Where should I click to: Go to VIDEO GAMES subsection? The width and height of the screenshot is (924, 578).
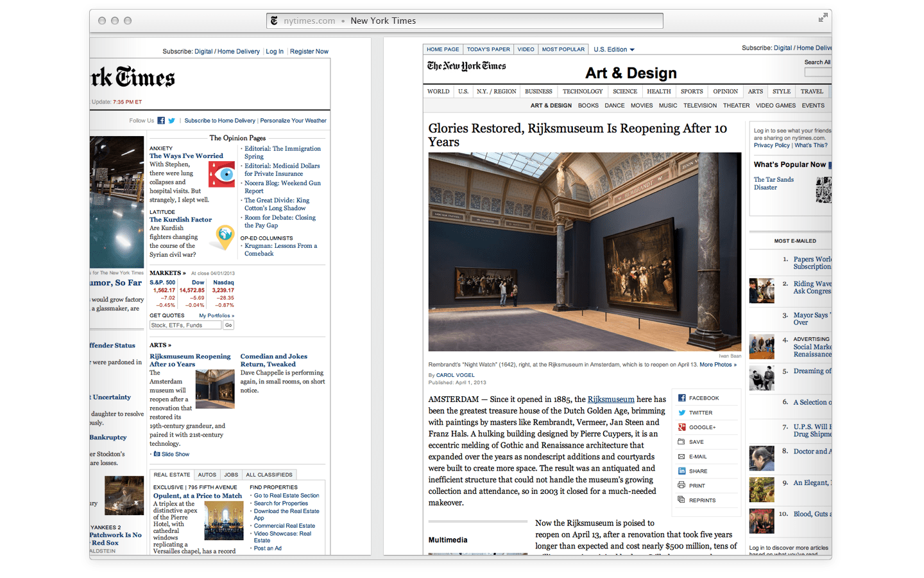775,106
